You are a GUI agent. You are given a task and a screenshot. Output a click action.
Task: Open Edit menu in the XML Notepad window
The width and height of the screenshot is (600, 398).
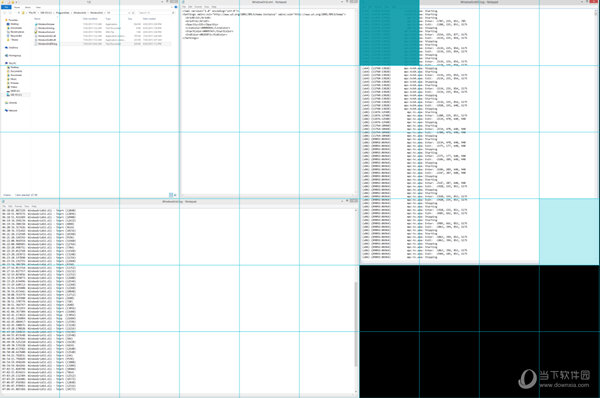coord(190,7)
